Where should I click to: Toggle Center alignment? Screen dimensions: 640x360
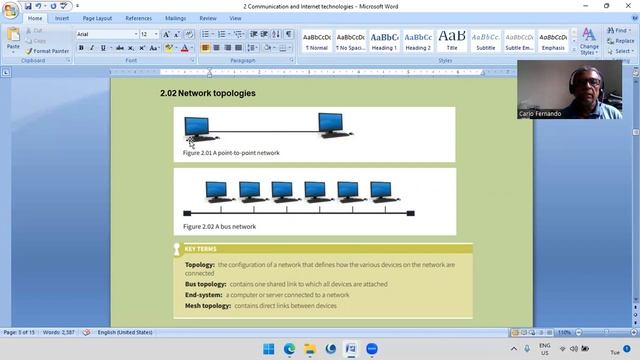tap(216, 48)
